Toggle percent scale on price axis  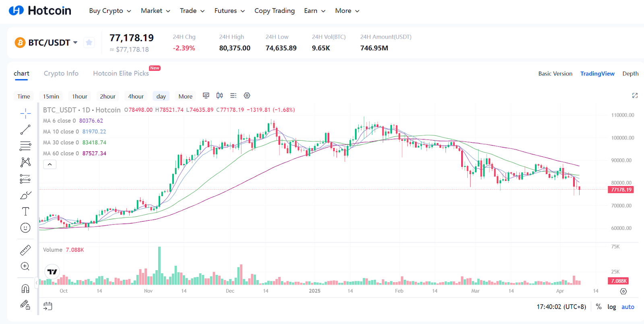(x=599, y=307)
